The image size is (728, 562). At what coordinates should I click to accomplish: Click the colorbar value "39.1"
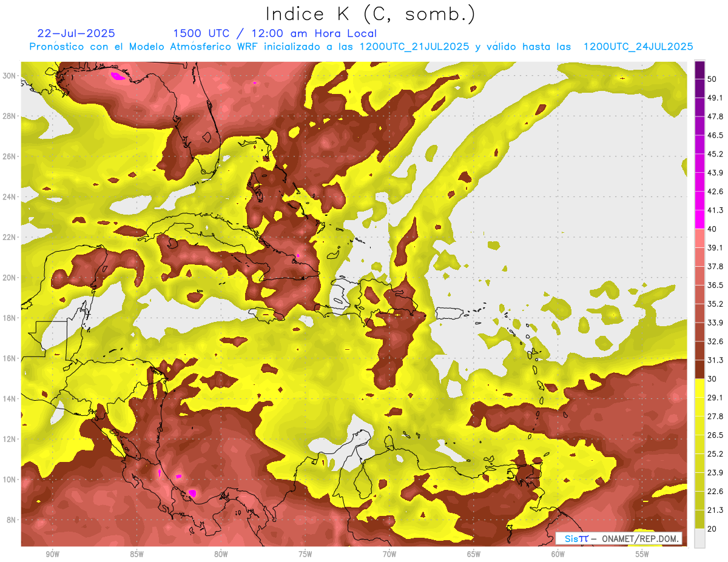(715, 247)
